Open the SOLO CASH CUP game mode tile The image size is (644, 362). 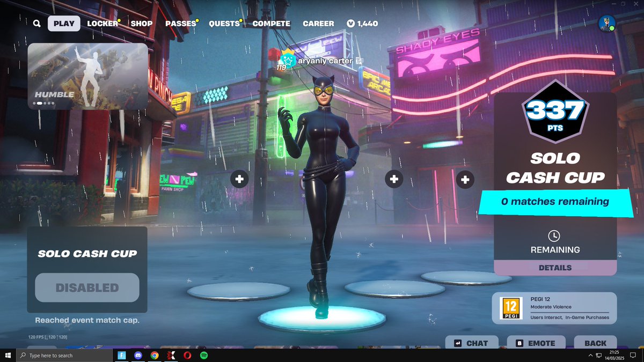[87, 269]
